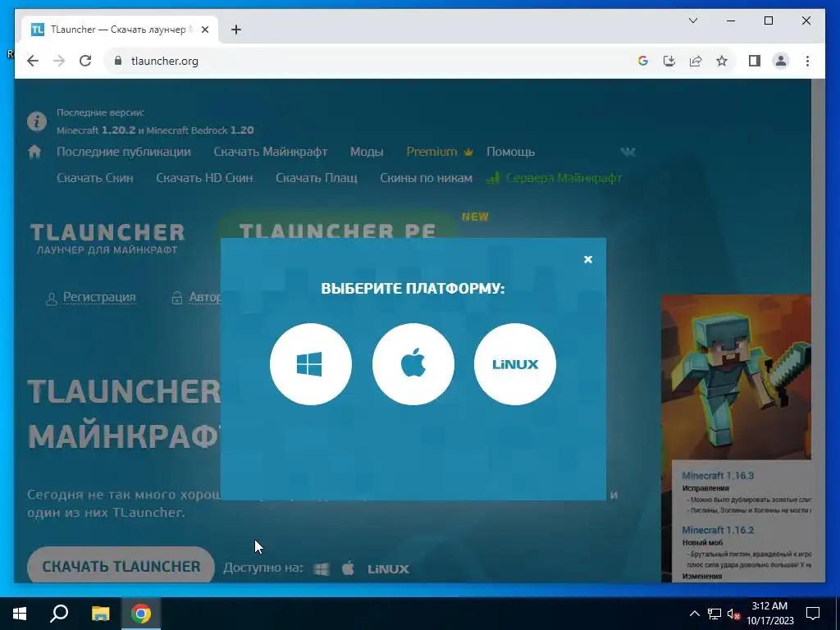Click the Apple icon next to Доступно на

348,568
